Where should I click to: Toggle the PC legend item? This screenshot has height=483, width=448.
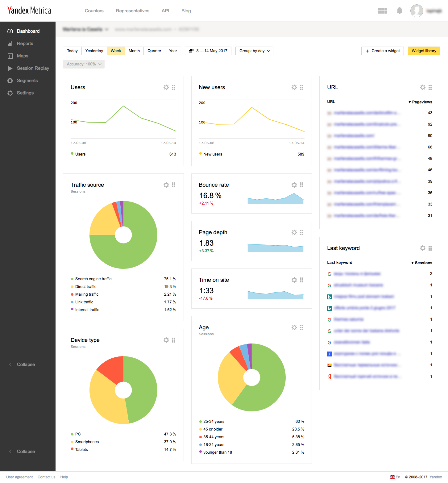tap(76, 434)
